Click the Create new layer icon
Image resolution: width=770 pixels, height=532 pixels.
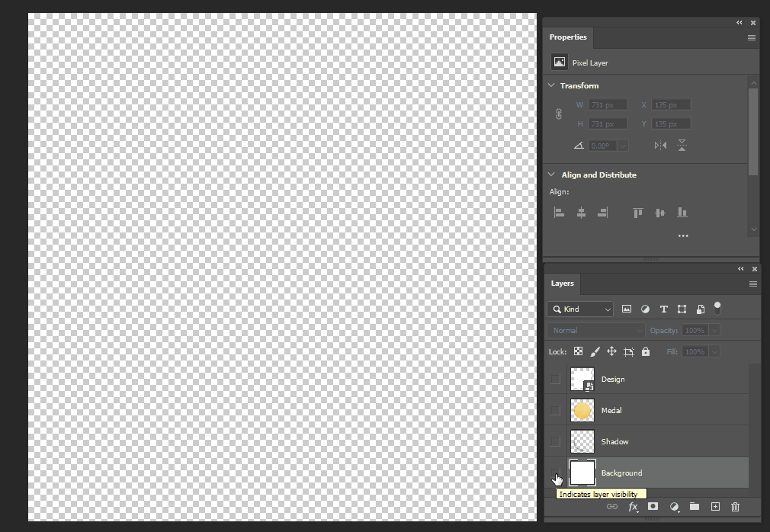pyautogui.click(x=715, y=506)
